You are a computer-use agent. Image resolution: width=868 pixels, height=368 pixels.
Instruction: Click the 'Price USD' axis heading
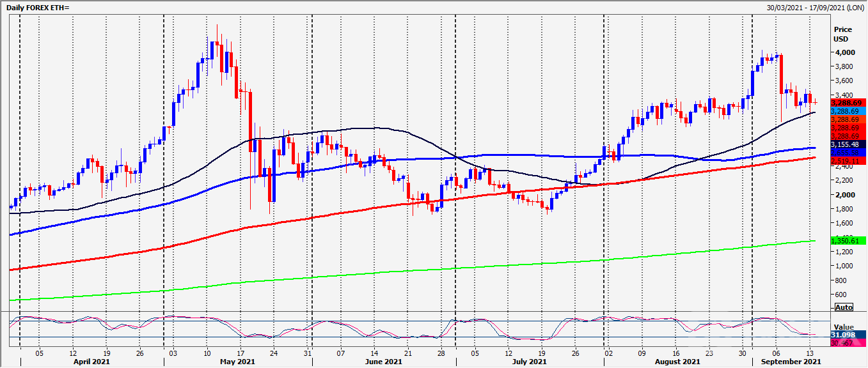pyautogui.click(x=842, y=34)
